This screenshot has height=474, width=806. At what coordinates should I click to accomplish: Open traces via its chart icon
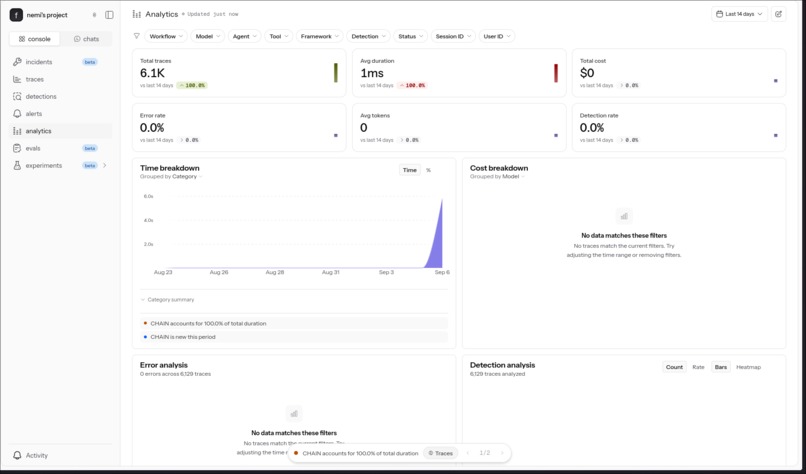pos(17,79)
